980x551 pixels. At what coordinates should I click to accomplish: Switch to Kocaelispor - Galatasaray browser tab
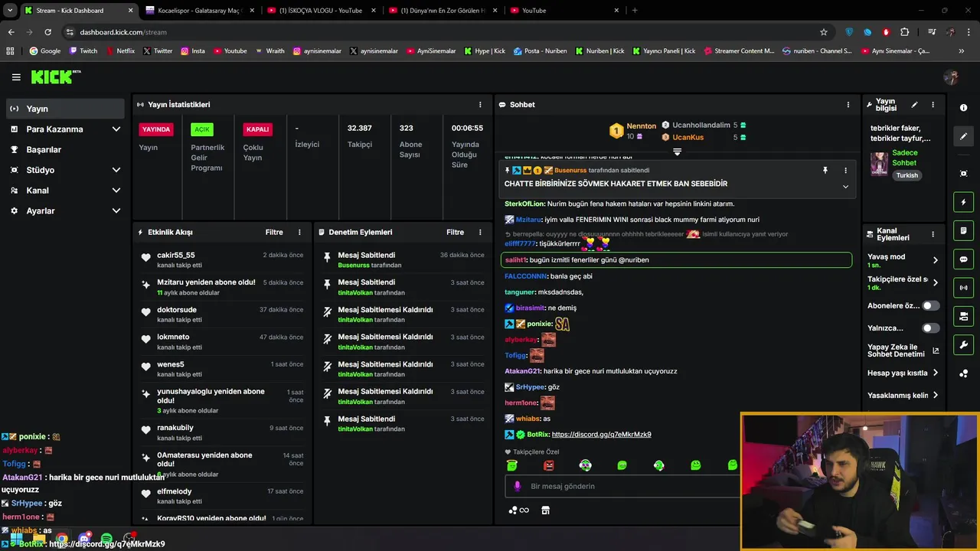pyautogui.click(x=200, y=11)
